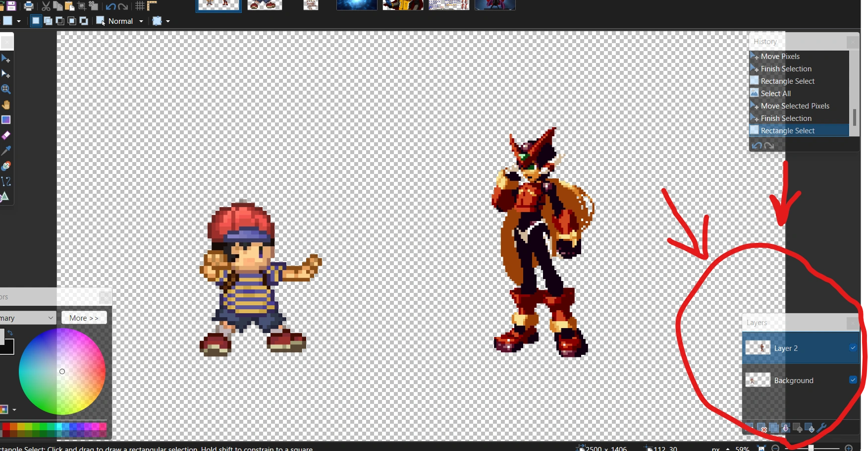Viewport: 868px width, 451px height.
Task: Close the Tools window
Action: pyautogui.click(x=7, y=42)
